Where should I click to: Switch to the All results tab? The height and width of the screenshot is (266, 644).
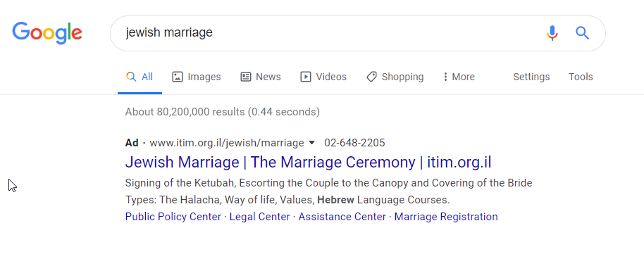tap(140, 77)
